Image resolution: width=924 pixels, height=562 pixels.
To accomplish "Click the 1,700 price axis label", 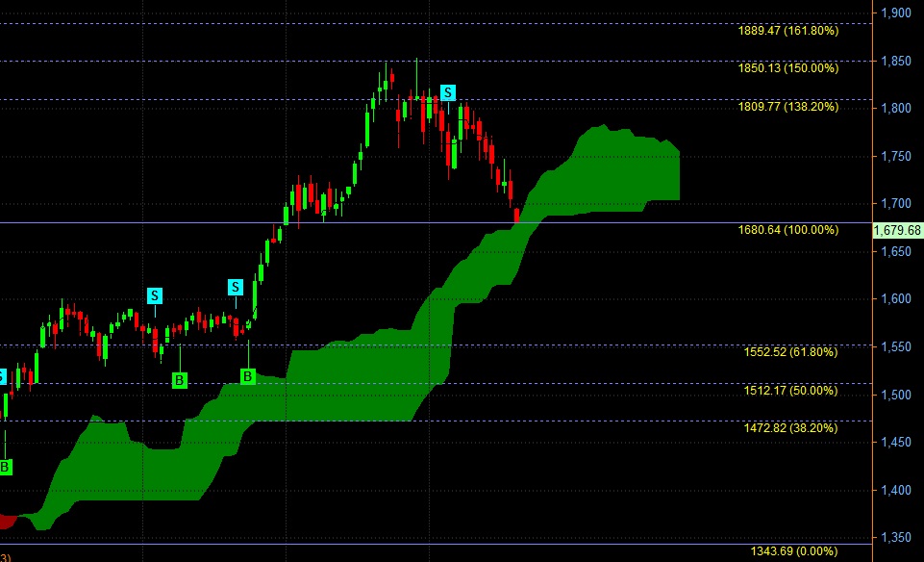I will tap(896, 203).
